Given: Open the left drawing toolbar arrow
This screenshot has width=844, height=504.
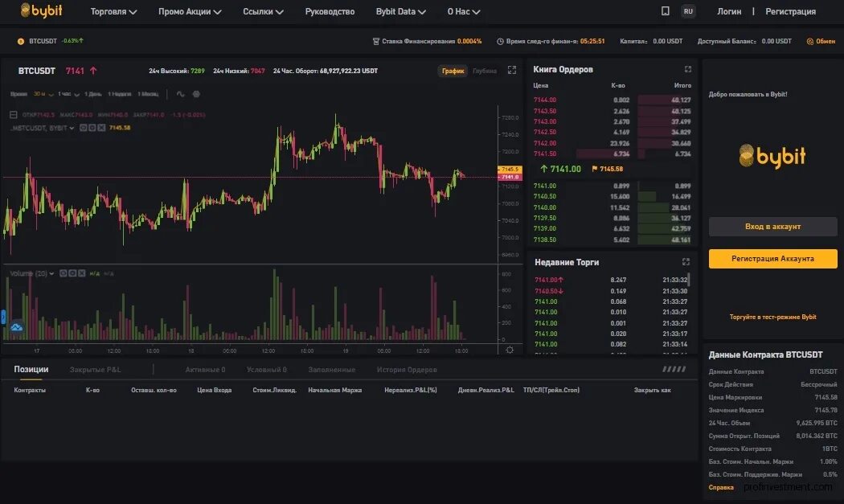Looking at the screenshot, I should [x=2, y=318].
